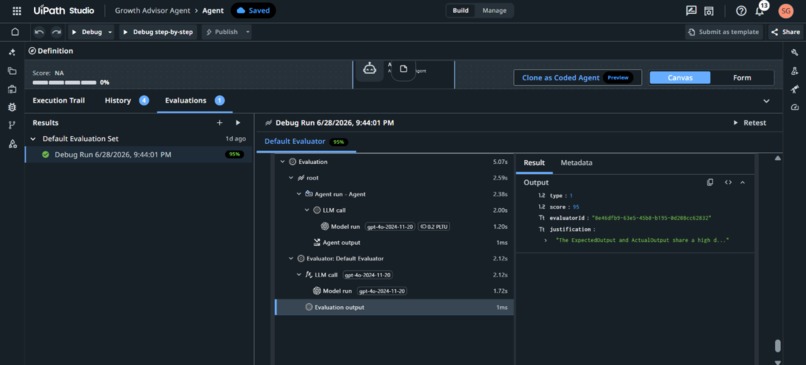Open Growth Advisor Agent breadcrumb

152,11
